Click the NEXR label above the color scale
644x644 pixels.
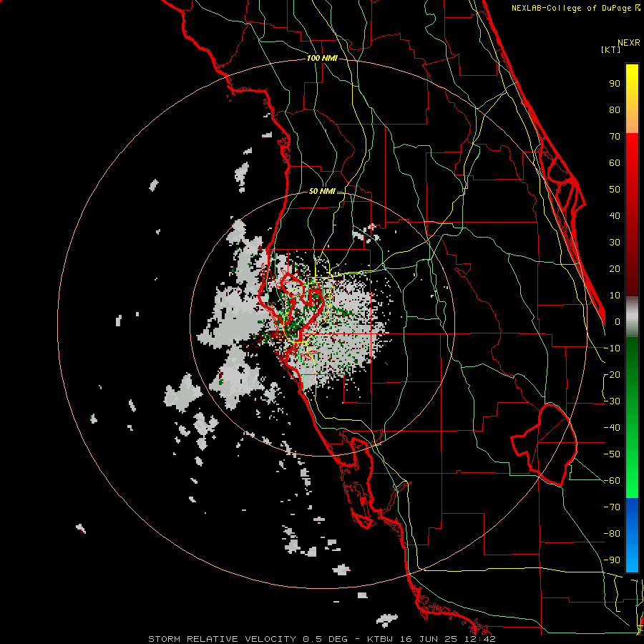tap(629, 43)
